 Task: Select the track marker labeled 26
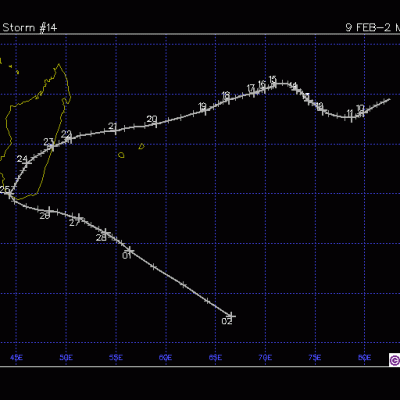point(49,211)
